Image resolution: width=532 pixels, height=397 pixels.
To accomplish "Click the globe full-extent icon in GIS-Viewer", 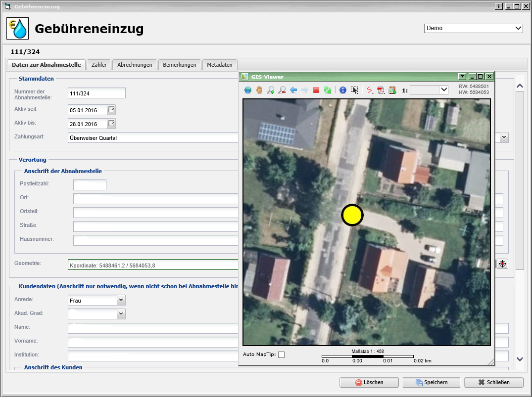I will point(248,90).
